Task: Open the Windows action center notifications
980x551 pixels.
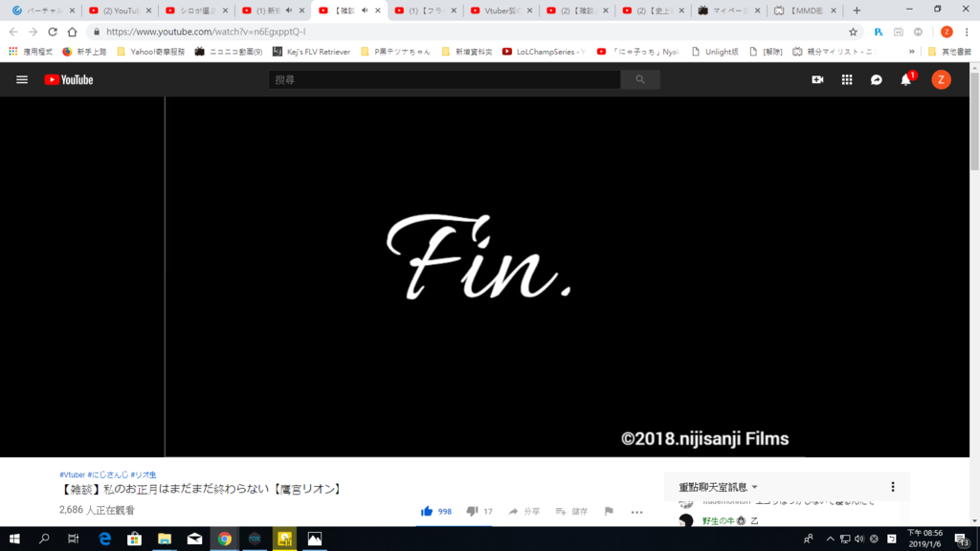Action: (963, 539)
